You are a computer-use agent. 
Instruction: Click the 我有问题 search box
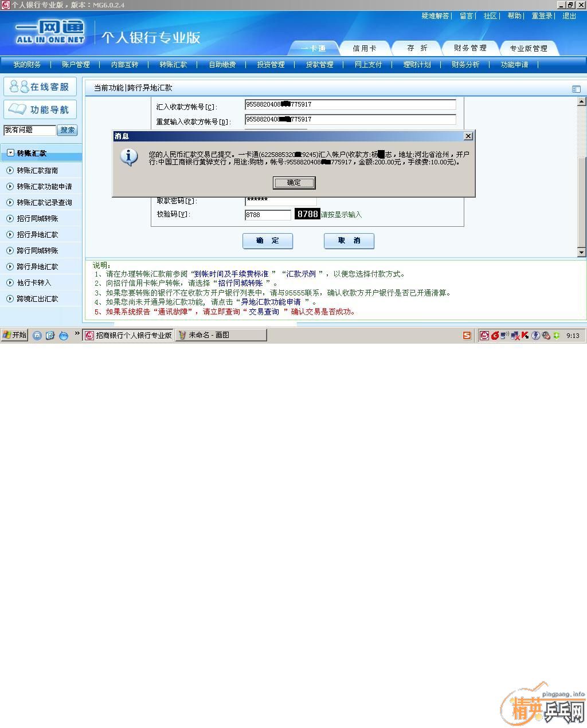coord(30,130)
